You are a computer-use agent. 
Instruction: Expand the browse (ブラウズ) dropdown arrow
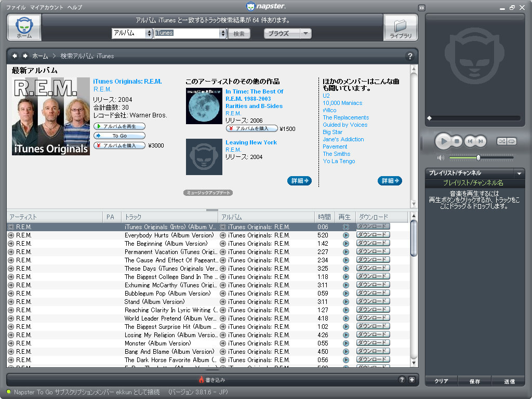coord(305,33)
